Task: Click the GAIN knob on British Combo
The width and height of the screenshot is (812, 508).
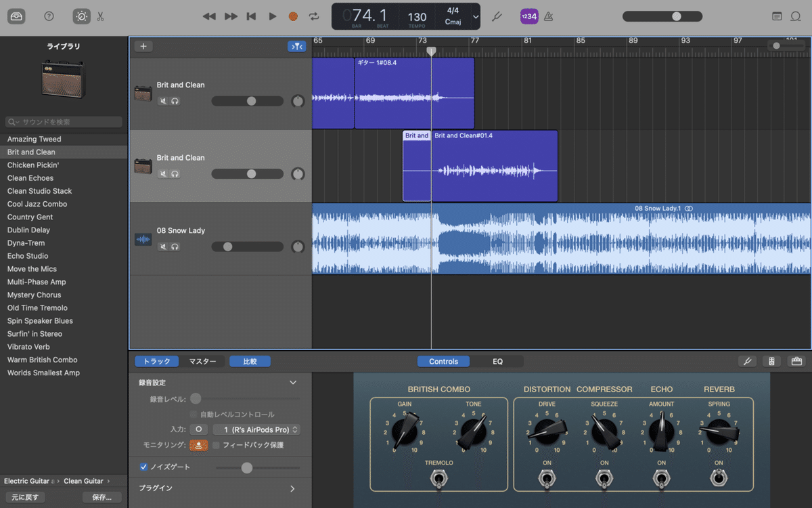Action: click(x=405, y=431)
